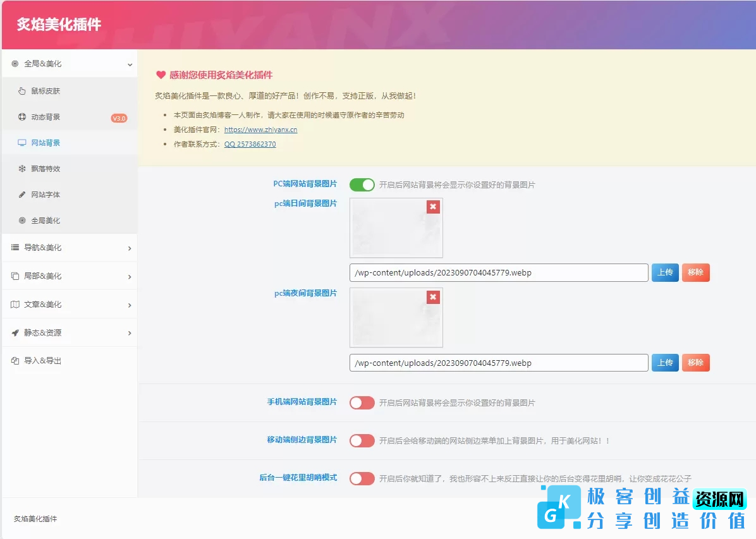Remove pc端夜间背景图片 thumbnail with red X
The width and height of the screenshot is (756, 539).
tap(433, 296)
